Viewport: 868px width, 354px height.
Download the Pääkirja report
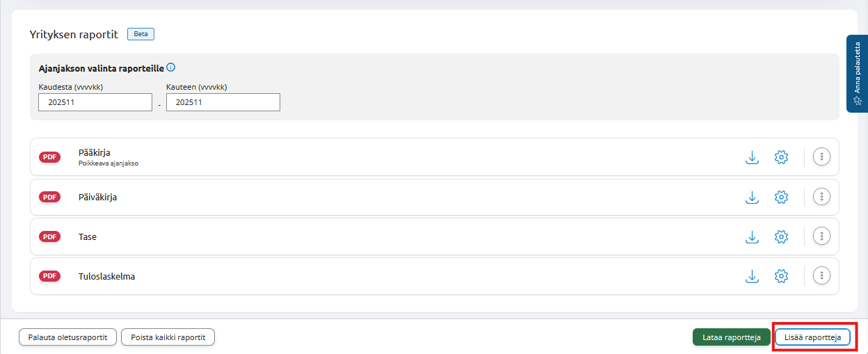pos(752,157)
